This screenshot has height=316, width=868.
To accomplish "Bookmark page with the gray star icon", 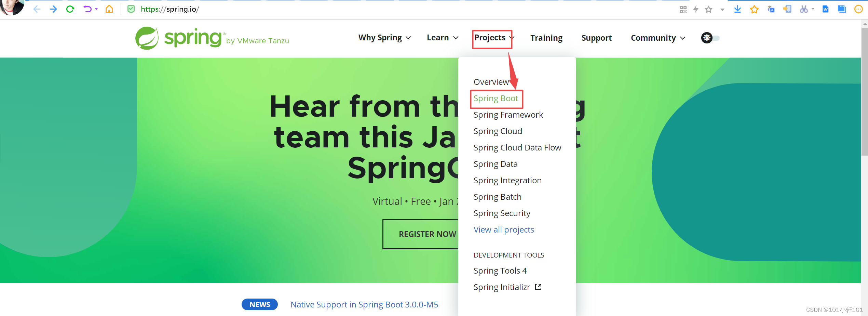I will tap(709, 10).
